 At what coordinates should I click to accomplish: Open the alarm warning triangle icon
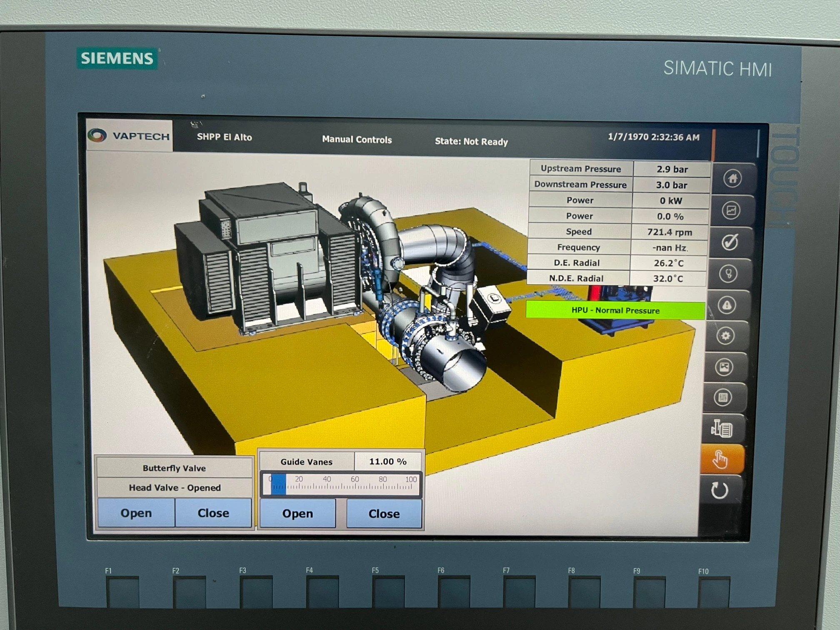pos(727,305)
